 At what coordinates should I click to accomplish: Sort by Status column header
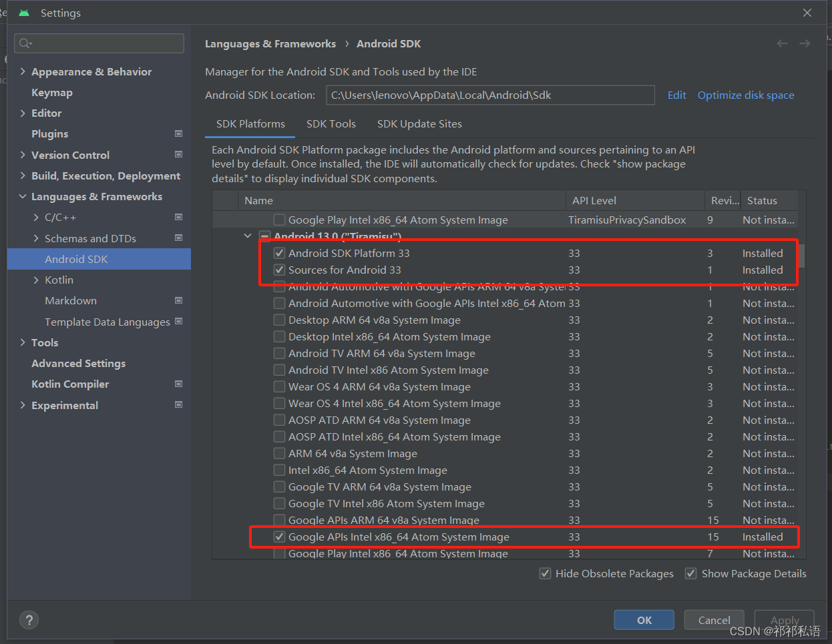(768, 200)
